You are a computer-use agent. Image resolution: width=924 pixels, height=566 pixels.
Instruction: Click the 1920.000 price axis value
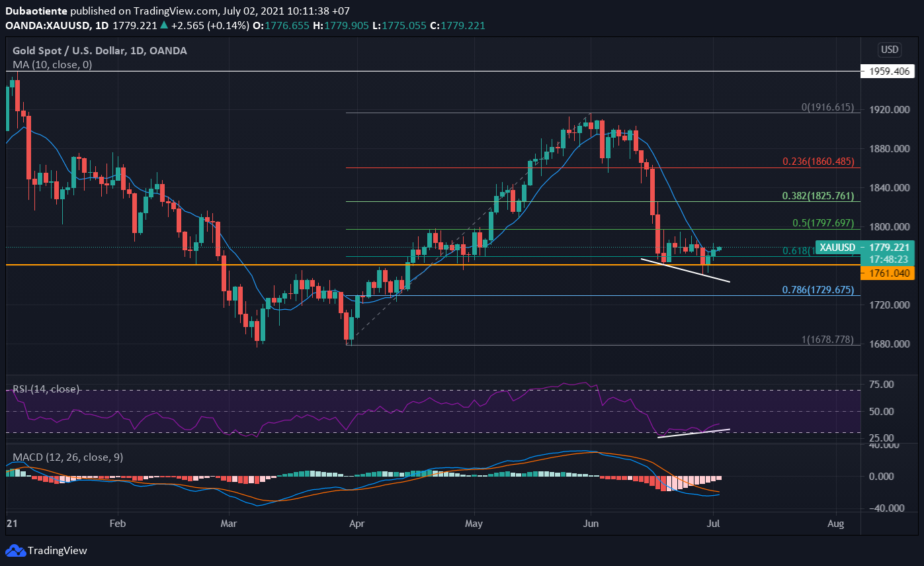889,110
